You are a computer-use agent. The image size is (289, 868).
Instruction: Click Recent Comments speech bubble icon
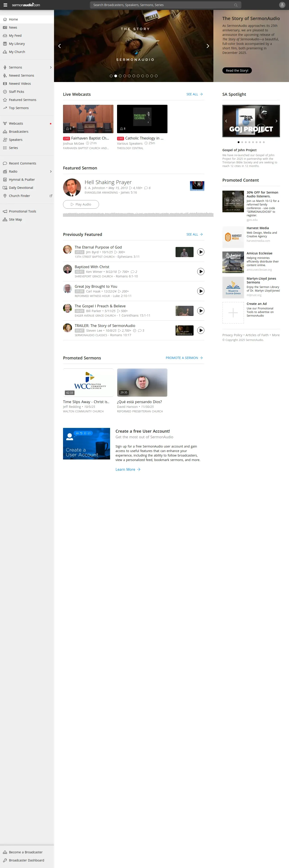[x=5, y=163]
